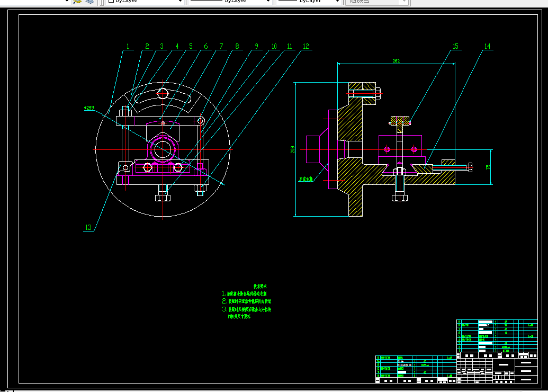Select the φ299 diameter dimension text
The width and height of the screenshot is (548, 392).
click(89, 108)
